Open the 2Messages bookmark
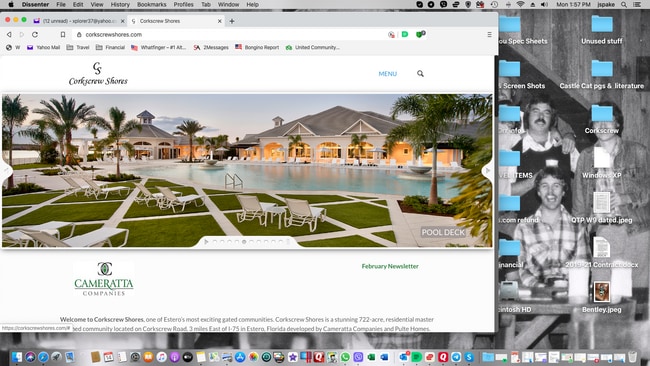Image resolution: width=650 pixels, height=366 pixels. (x=211, y=47)
